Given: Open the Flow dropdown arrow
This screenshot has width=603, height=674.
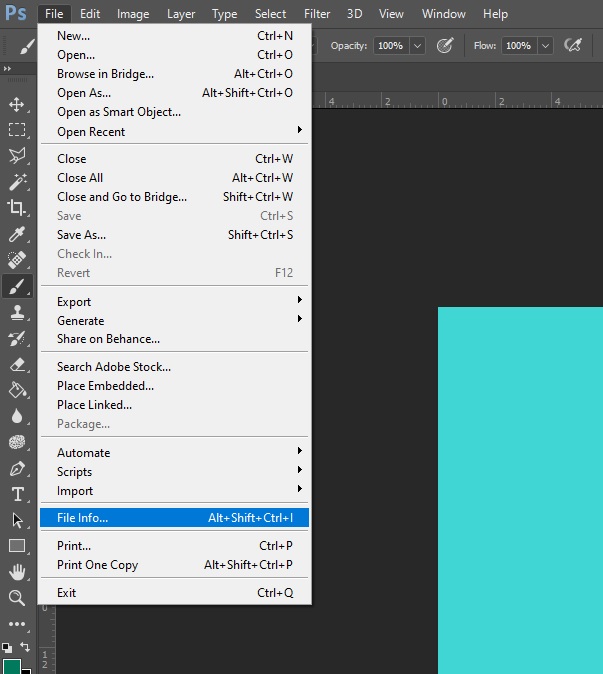Looking at the screenshot, I should pyautogui.click(x=545, y=46).
